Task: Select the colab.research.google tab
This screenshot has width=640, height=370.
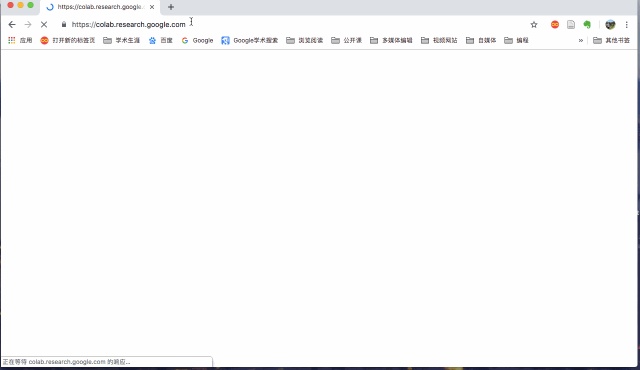Action: [100, 7]
